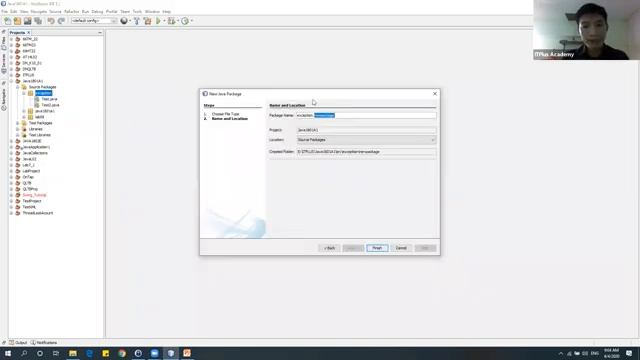
Task: Click the Save All toolbar icon
Action: coord(38,21)
